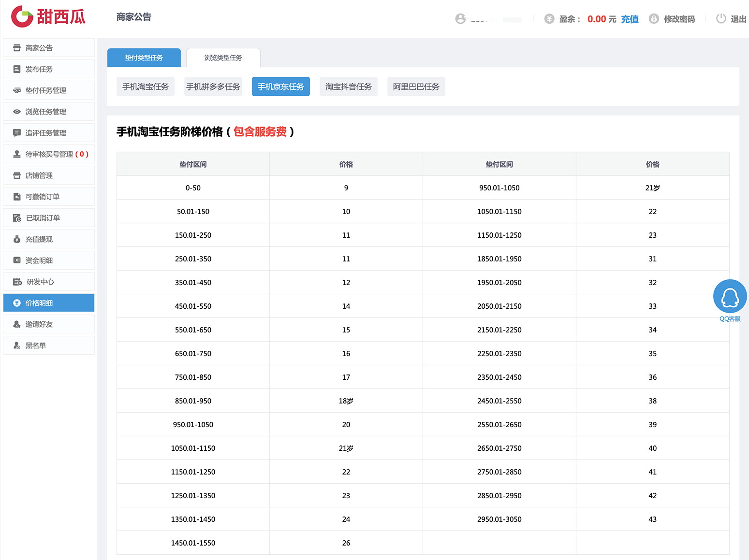The width and height of the screenshot is (749, 560).
Task: Click the 850.01-950 range cell
Action: [193, 401]
